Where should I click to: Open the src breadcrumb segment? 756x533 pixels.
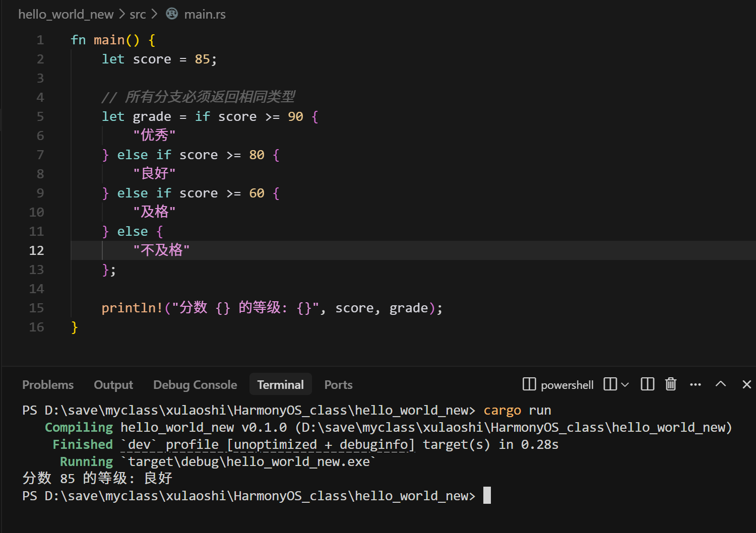138,14
